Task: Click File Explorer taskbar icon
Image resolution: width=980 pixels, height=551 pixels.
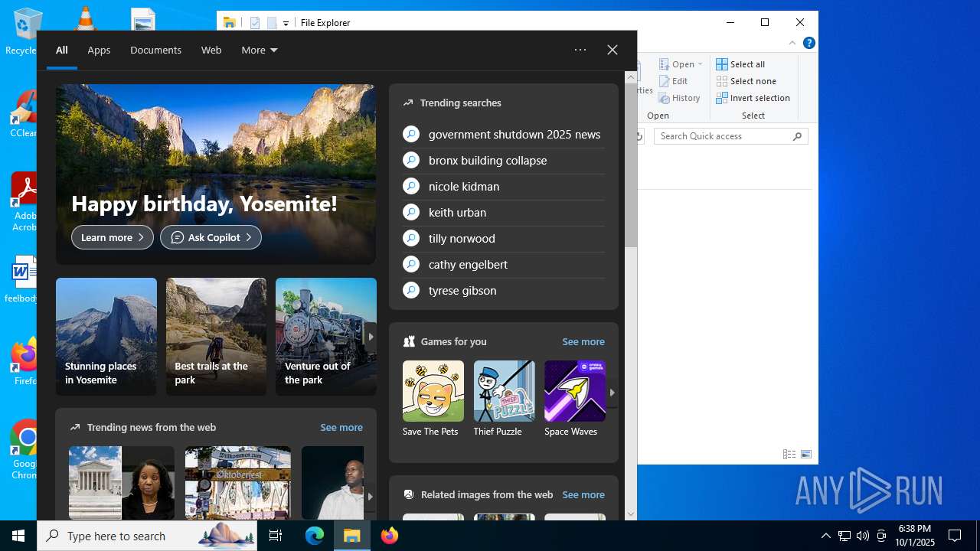Action: [x=352, y=536]
